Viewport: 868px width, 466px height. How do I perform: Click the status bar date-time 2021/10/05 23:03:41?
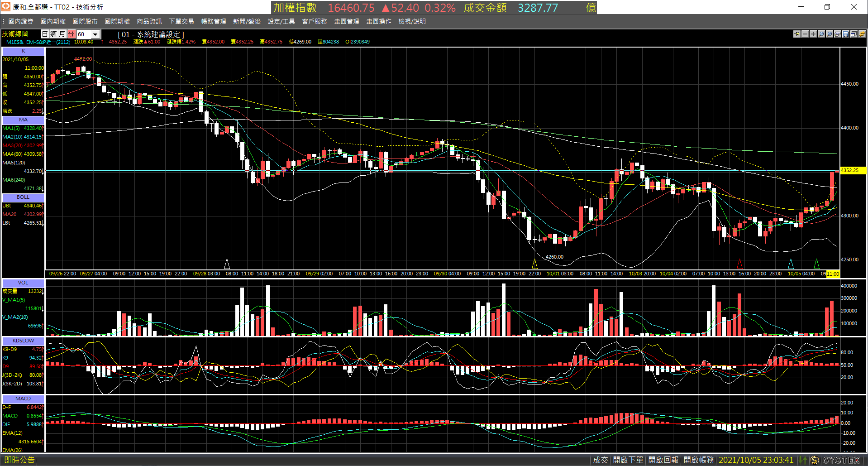click(756, 460)
